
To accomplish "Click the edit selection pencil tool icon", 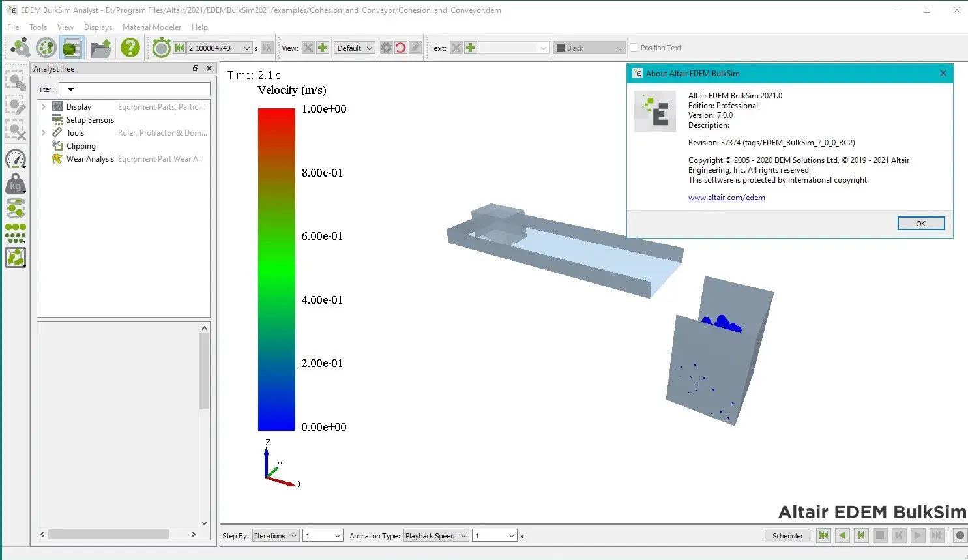I will [16, 106].
